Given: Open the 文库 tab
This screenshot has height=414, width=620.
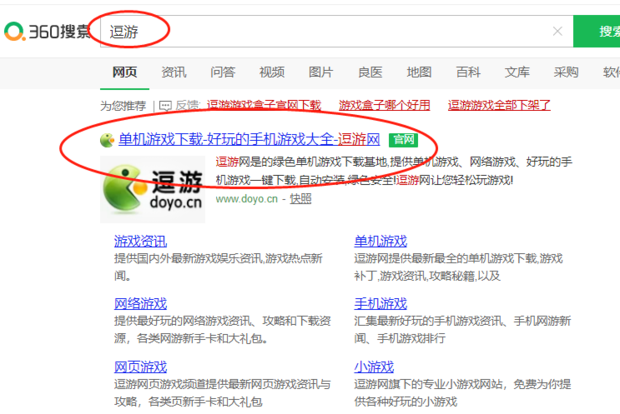Looking at the screenshot, I should click(517, 72).
